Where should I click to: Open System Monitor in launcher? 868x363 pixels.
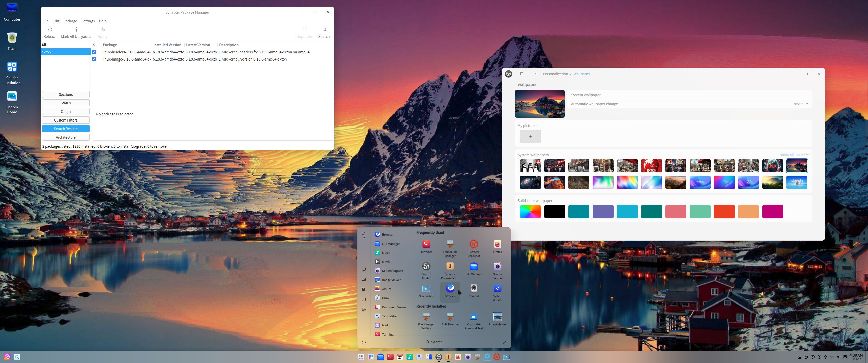(497, 289)
